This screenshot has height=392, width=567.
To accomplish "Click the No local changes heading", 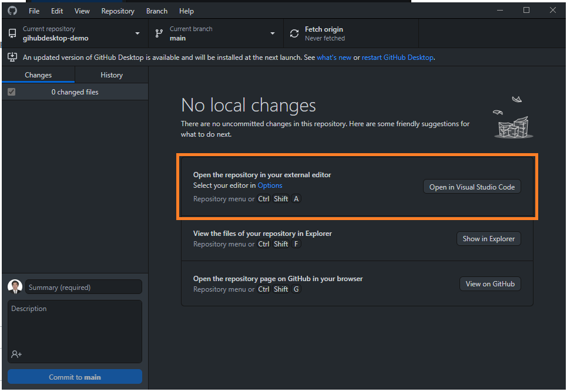I will [249, 105].
